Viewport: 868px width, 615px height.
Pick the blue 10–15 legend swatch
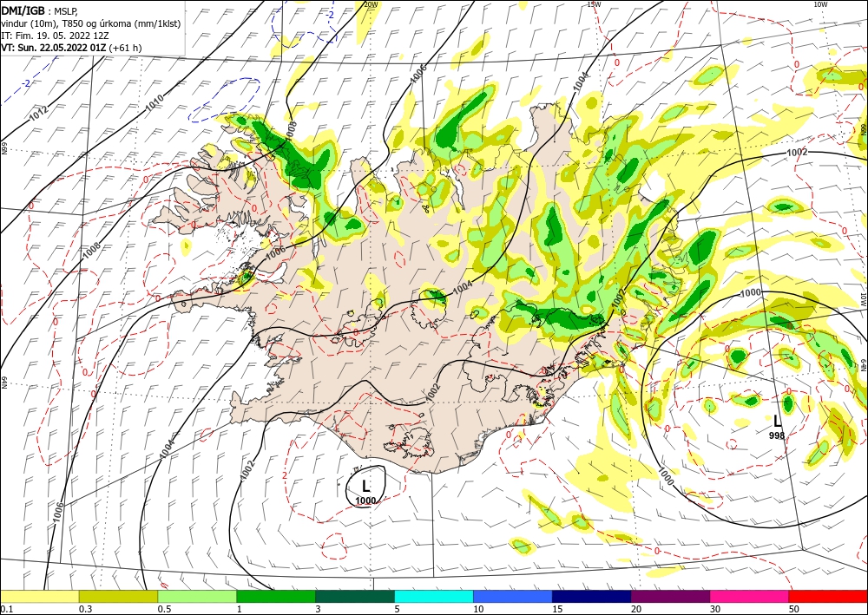tap(513, 596)
